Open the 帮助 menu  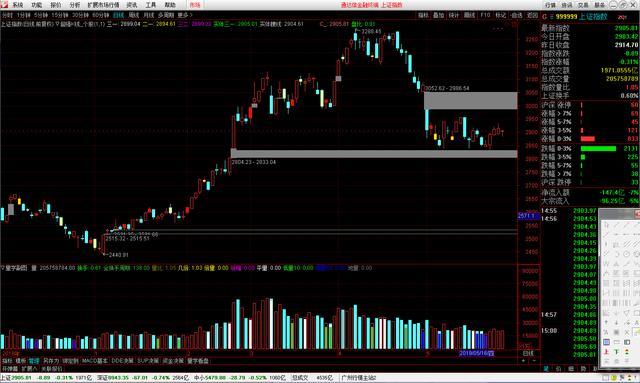click(170, 5)
